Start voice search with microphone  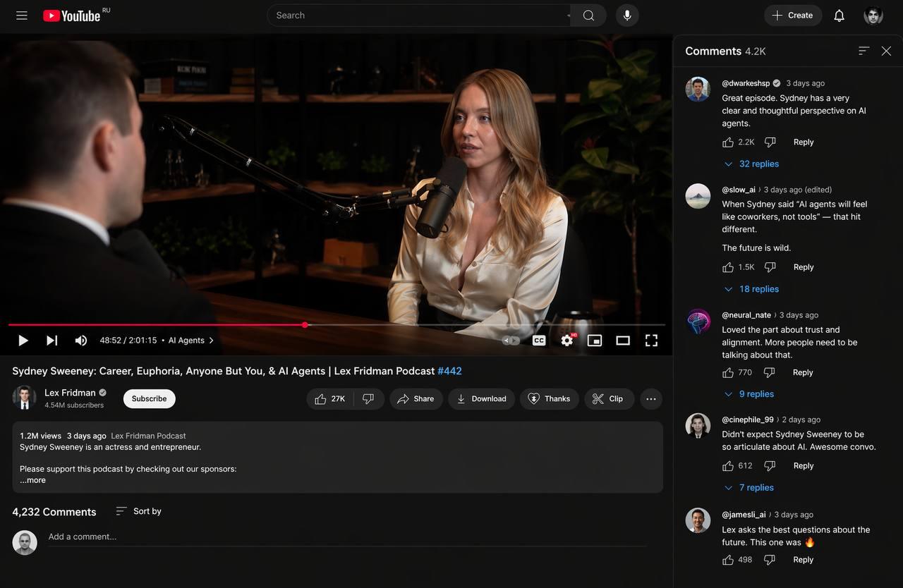click(627, 16)
